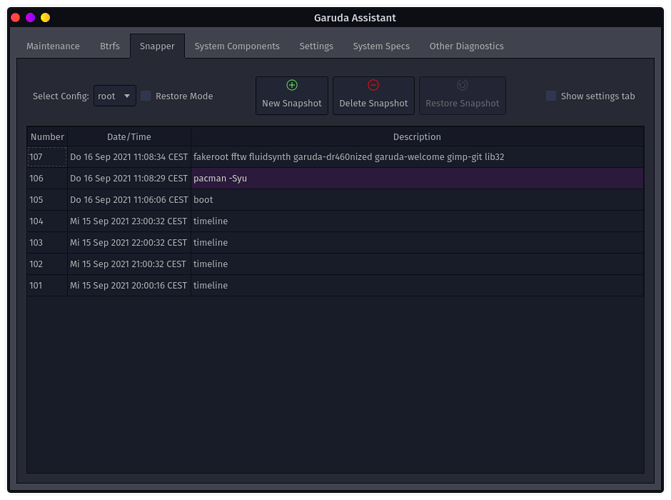Open the Other Diagnostics tab

tap(466, 46)
